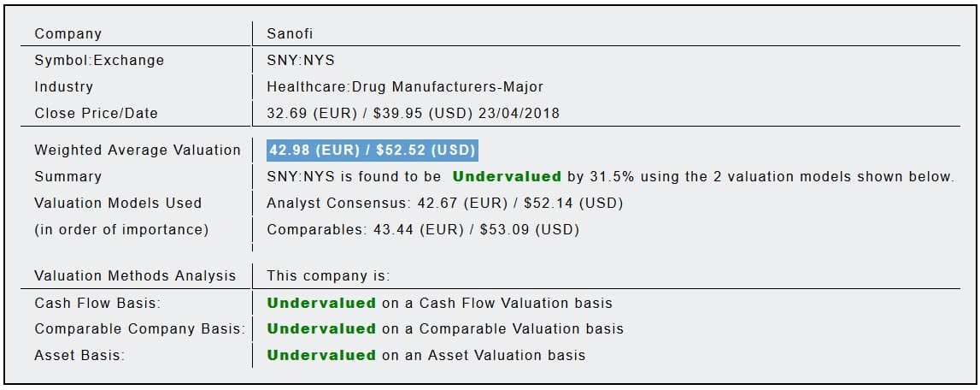Click Undervalued on an Asset Valuation basis
Viewport: 980px width, 390px height.
point(321,356)
